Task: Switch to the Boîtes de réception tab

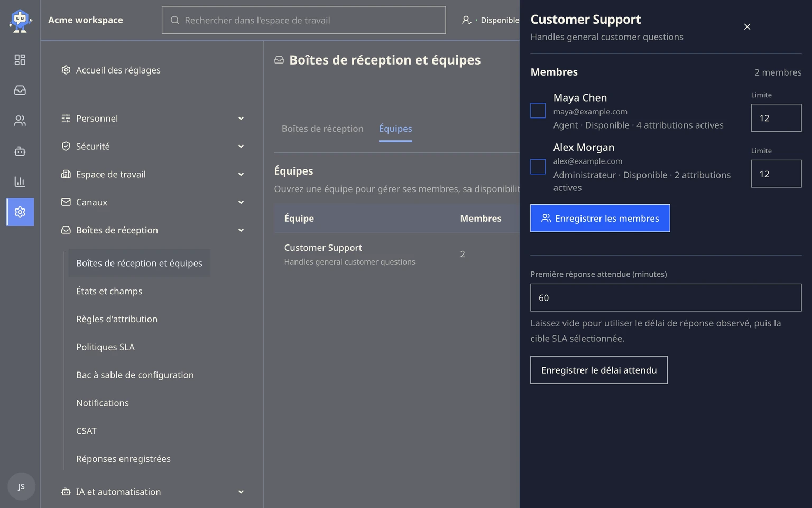Action: point(322,129)
